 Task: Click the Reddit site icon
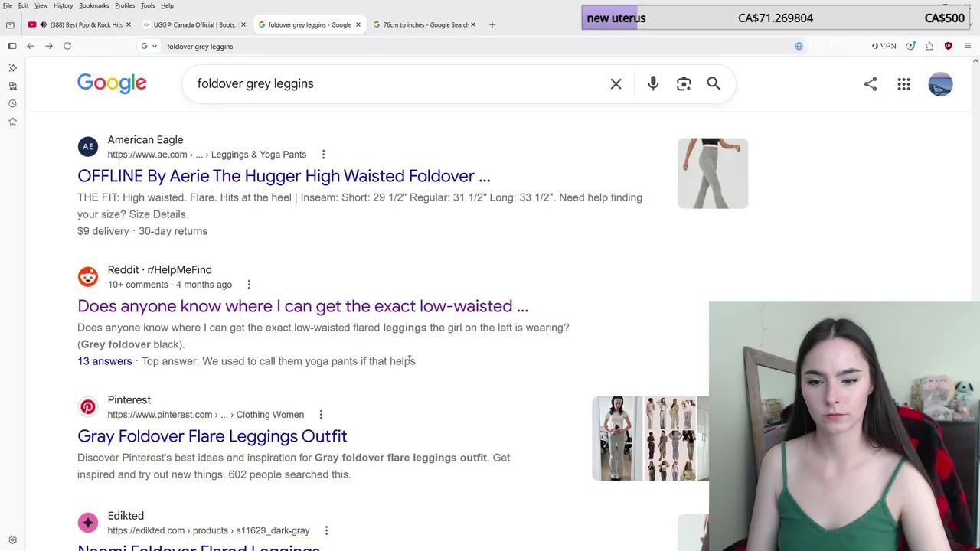tap(88, 276)
